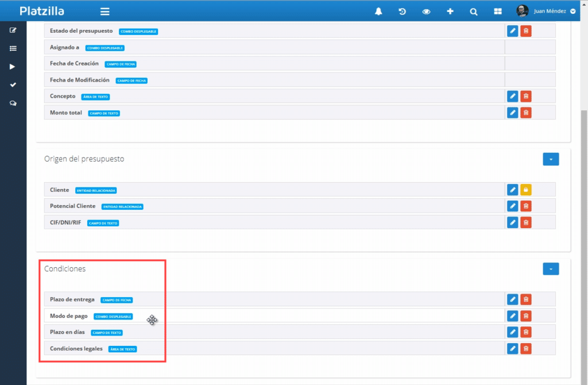Screen dimensions: 588x385
Task: Delete the Monto total field
Action: pyautogui.click(x=526, y=113)
